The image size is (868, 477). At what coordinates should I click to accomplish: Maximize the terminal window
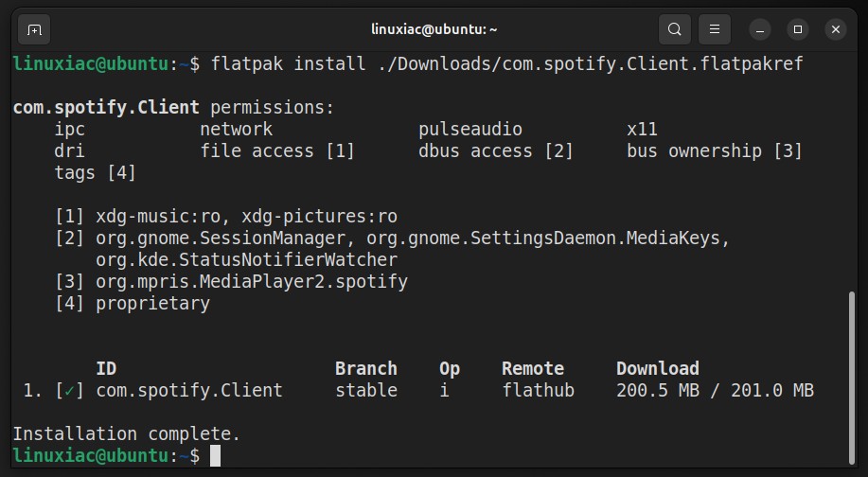click(798, 30)
